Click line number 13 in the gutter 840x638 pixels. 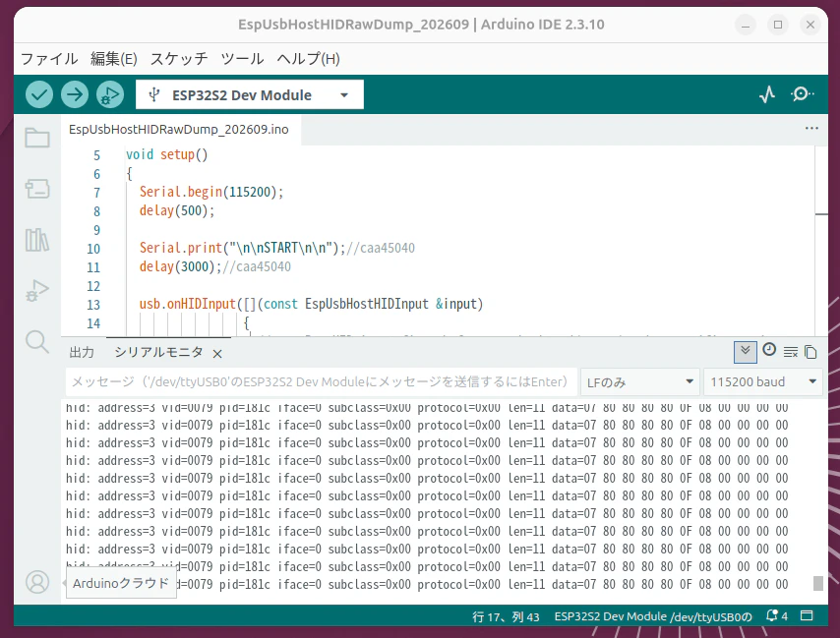[93, 305]
